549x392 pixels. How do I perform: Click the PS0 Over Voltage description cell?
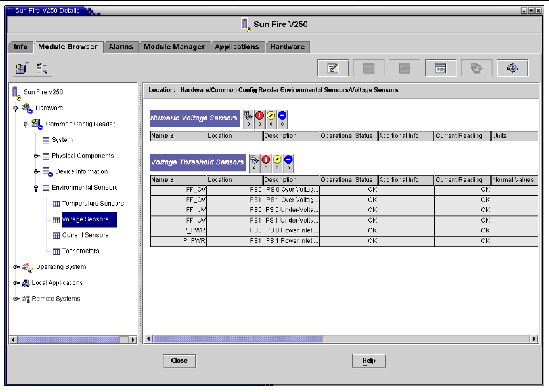pyautogui.click(x=291, y=190)
